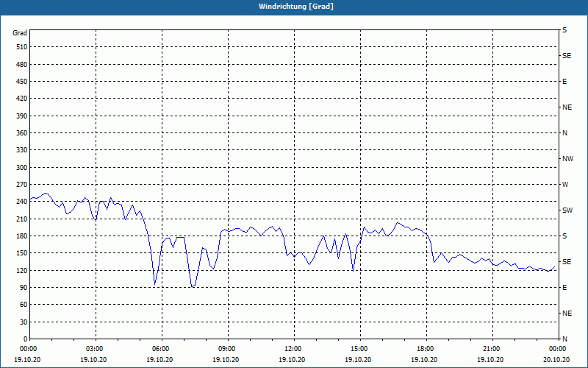
Task: Click the E compass label at the 90 level
Action: (564, 288)
